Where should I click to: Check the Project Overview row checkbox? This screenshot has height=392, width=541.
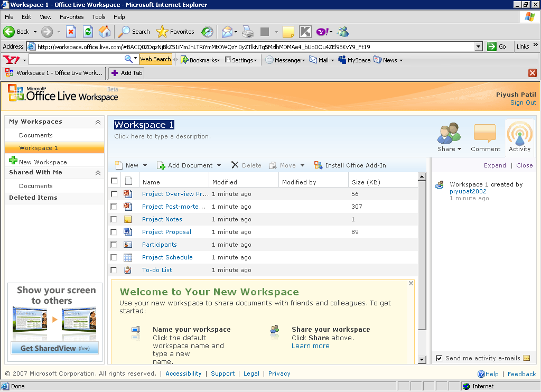pos(114,194)
